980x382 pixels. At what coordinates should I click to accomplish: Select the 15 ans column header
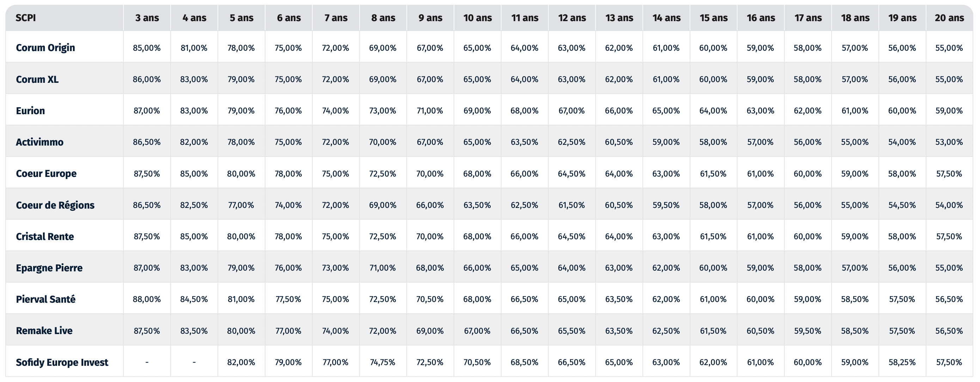tap(713, 18)
